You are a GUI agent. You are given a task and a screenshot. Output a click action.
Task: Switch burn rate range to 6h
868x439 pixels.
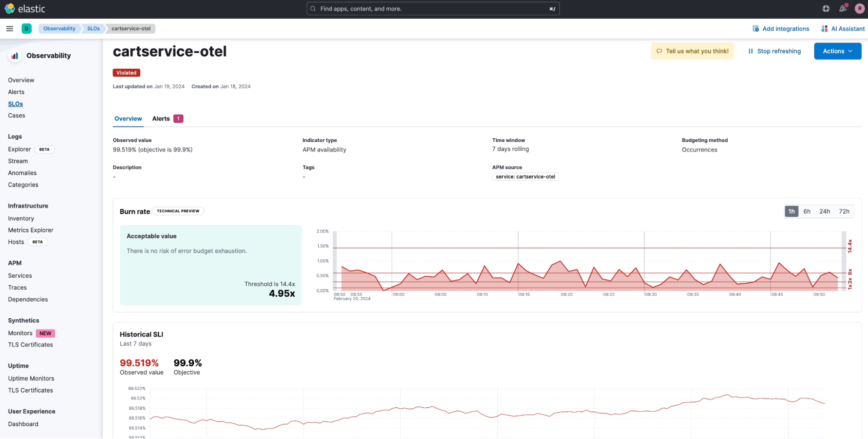(807, 211)
